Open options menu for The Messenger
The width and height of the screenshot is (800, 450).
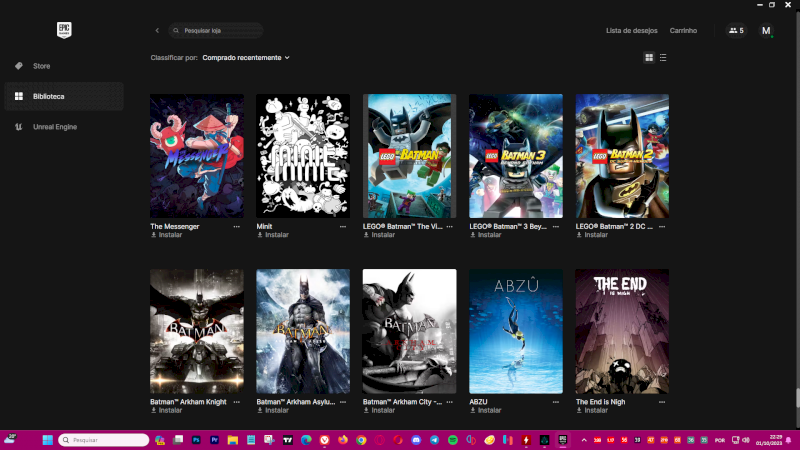point(237,227)
